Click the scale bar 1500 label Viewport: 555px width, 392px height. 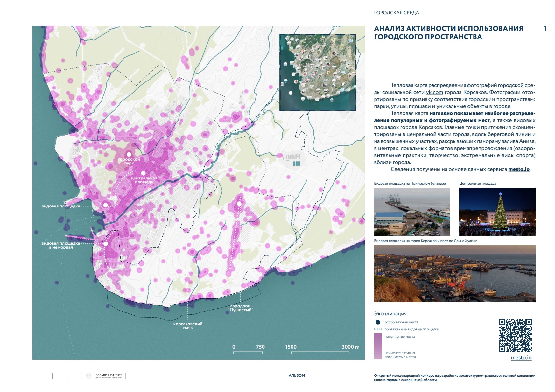[x=291, y=347]
